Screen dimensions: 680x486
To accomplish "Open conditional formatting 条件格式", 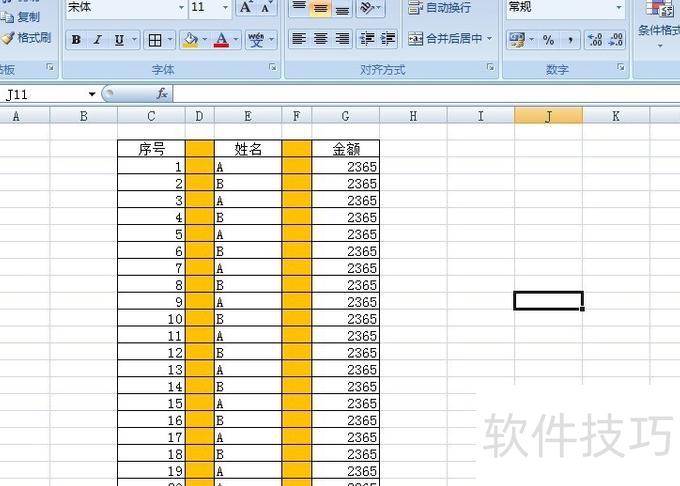I will [659, 24].
